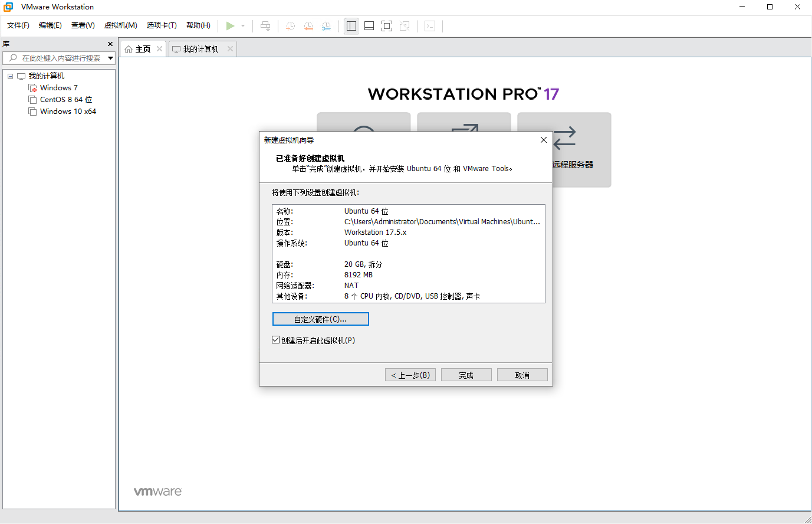This screenshot has width=812, height=524.
Task: Uncheck power on after creation checkbox
Action: [x=275, y=340]
